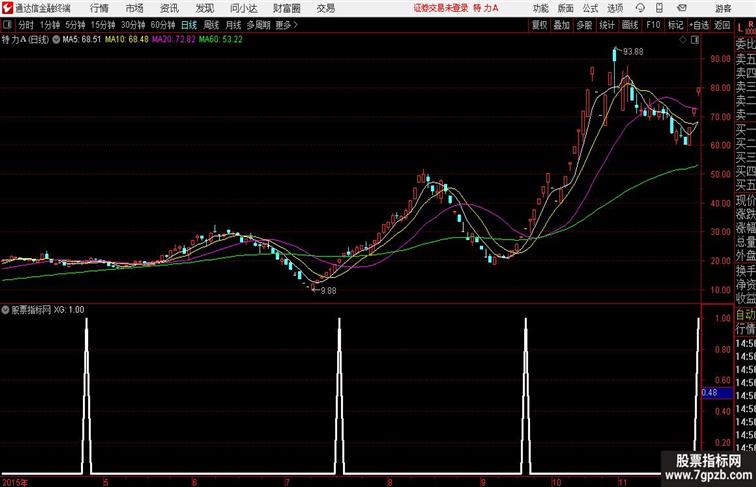Switch to 15分钟 period

point(103,25)
